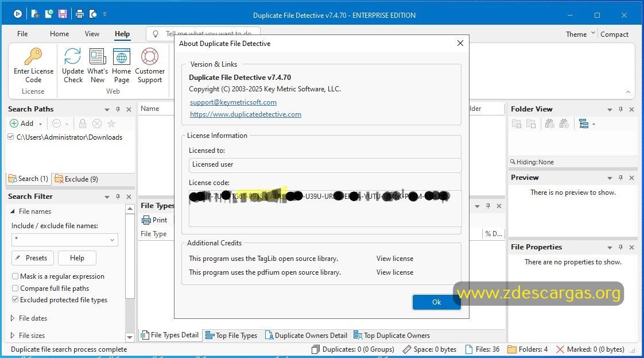Image resolution: width=644 pixels, height=358 pixels.
Task: Open Folder View panel menu arrow
Action: pyautogui.click(x=610, y=110)
